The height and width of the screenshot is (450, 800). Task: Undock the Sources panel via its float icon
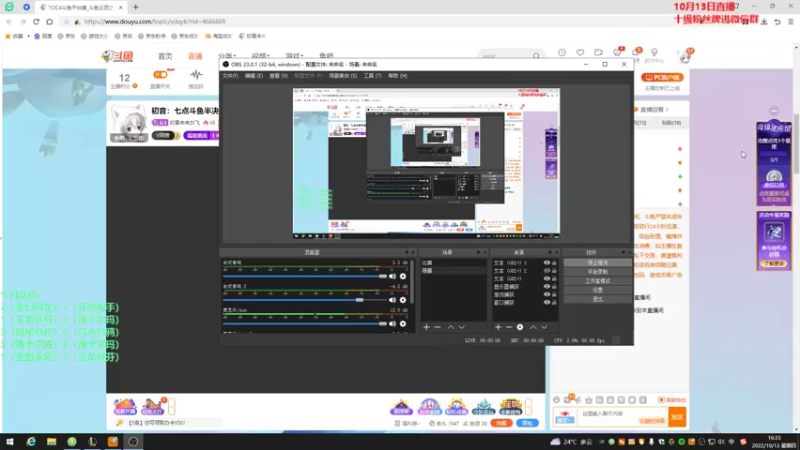549,253
